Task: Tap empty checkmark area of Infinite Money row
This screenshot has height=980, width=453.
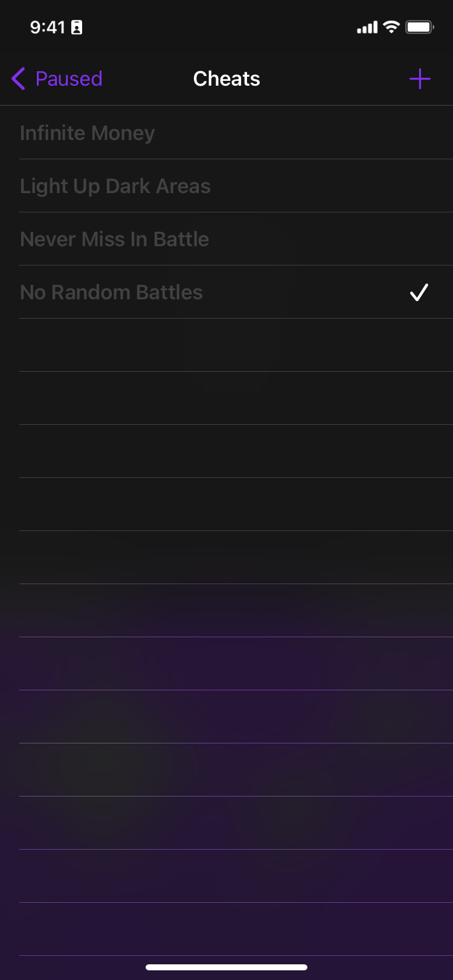Action: (x=419, y=133)
